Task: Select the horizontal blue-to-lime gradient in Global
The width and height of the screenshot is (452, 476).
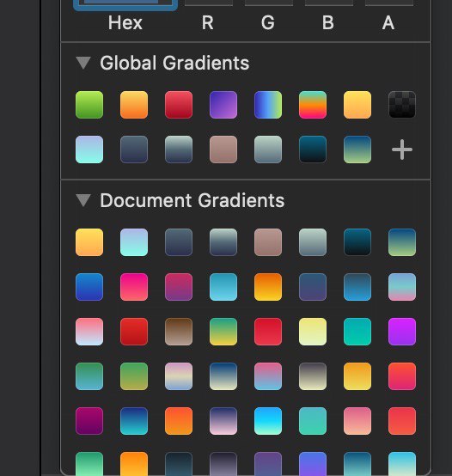Action: [x=268, y=105]
